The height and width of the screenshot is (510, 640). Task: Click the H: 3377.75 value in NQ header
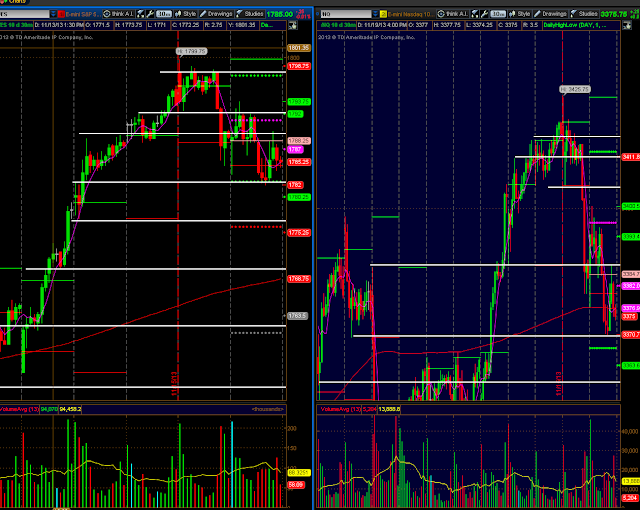point(447,25)
